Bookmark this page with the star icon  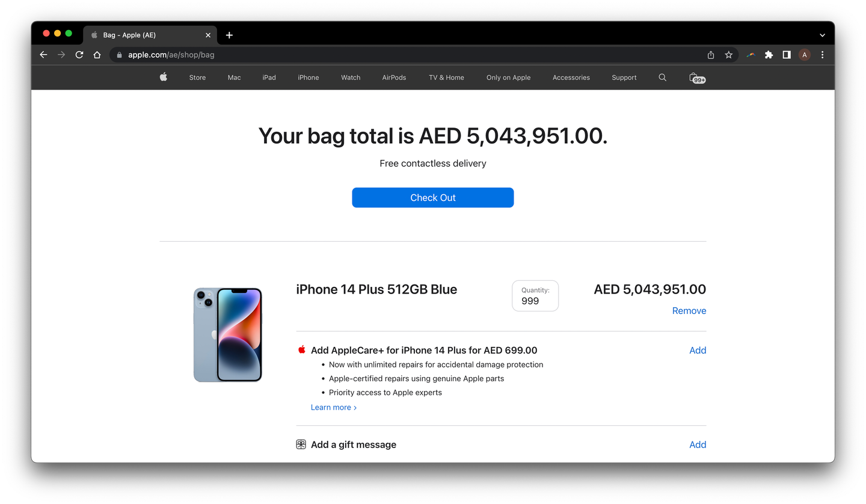(728, 55)
